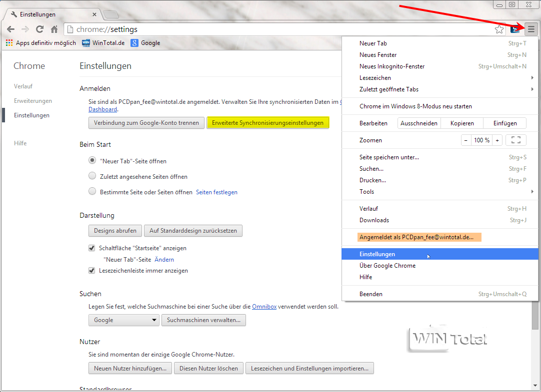Open the Apps shortcut in bookmarks bar
541x392 pixels.
40,43
